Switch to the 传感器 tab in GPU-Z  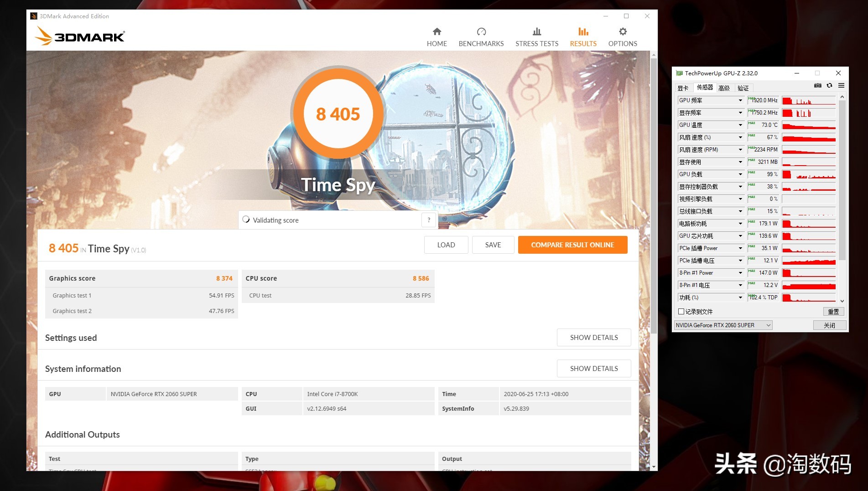705,88
